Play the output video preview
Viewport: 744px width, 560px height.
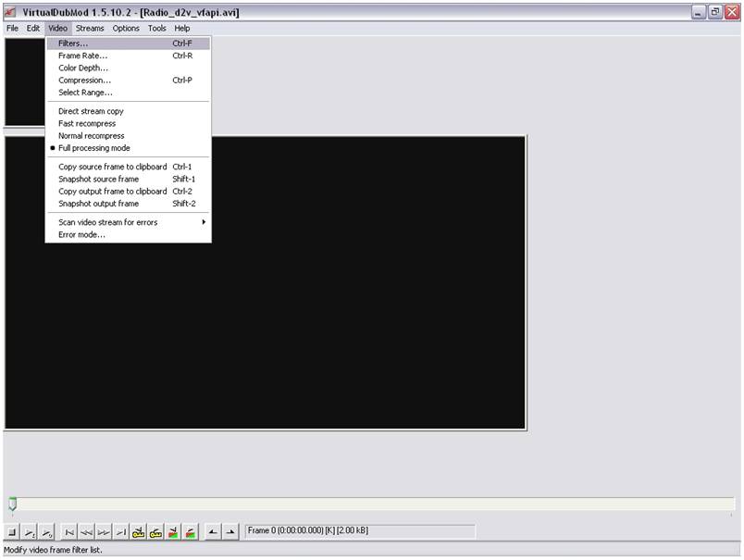46,532
